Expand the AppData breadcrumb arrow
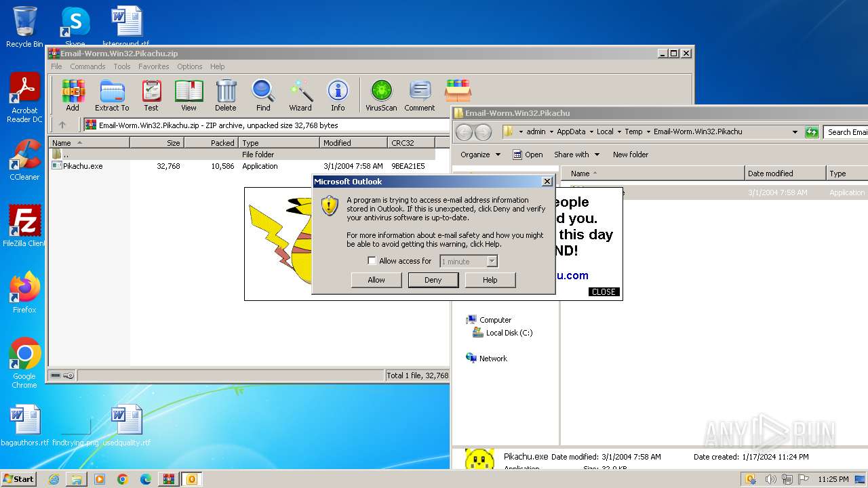Image resolution: width=868 pixels, height=488 pixels. [590, 132]
